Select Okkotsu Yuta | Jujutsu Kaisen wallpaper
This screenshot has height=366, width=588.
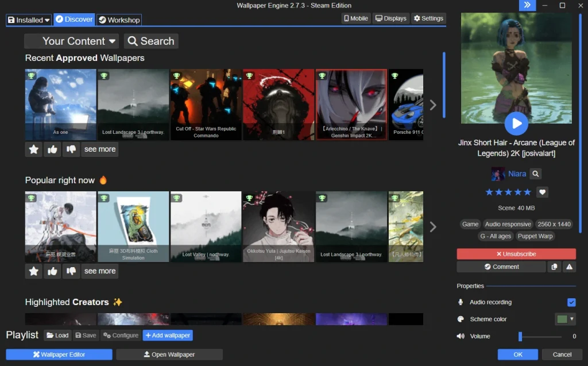click(278, 227)
